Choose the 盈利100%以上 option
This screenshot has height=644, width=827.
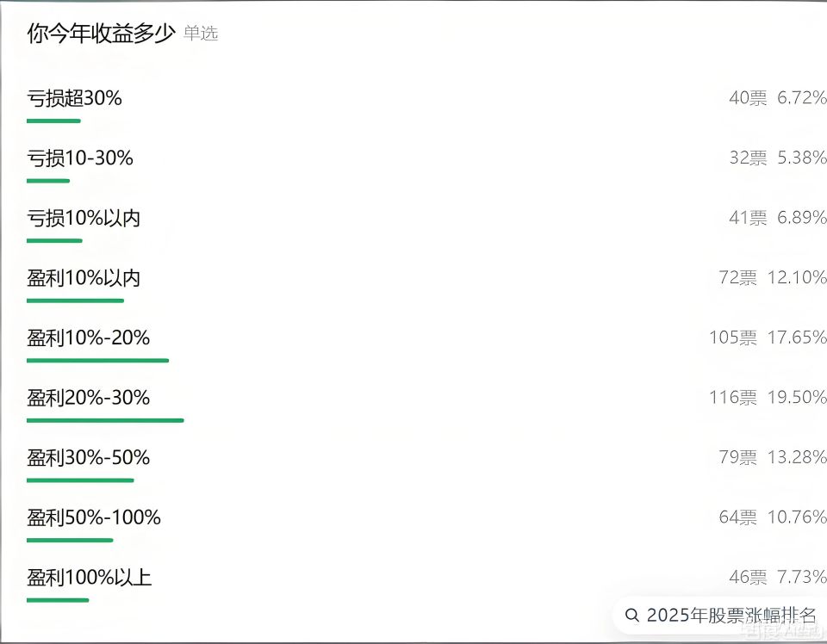(x=90, y=577)
